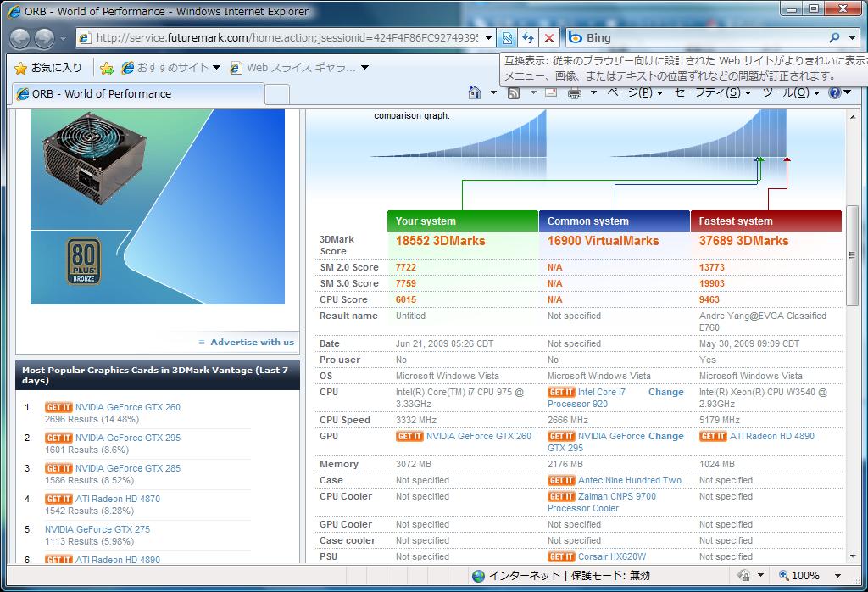Click the page scrollbar down arrow
Image resolution: width=868 pixels, height=592 pixels.
tap(852, 556)
